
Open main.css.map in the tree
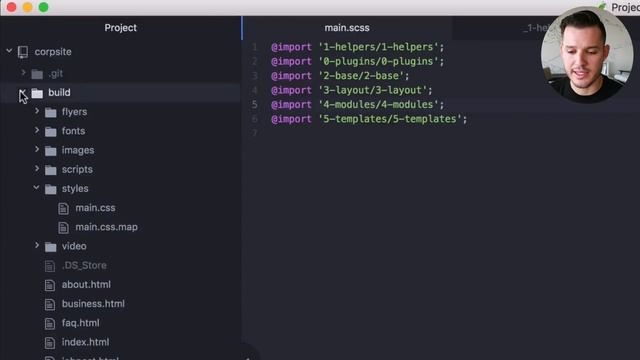107,227
